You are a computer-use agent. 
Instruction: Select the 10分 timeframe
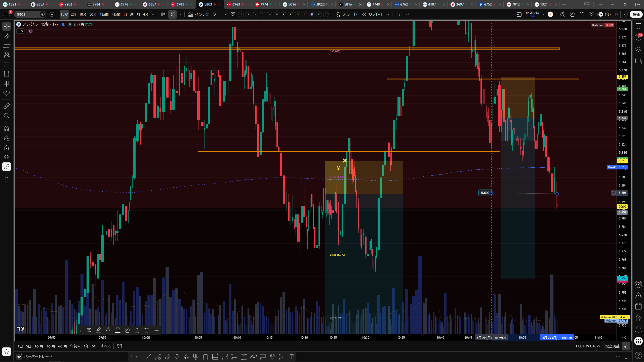83,14
